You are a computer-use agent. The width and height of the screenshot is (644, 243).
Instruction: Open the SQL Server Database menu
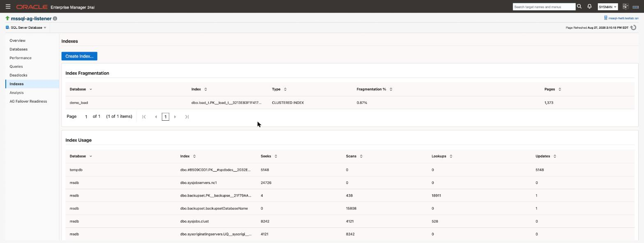[26, 28]
